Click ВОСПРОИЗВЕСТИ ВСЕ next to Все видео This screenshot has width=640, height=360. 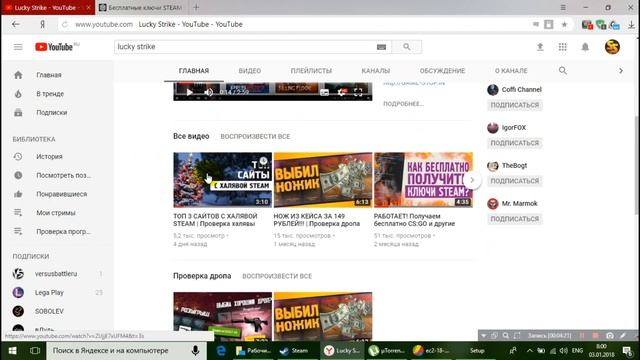click(x=255, y=136)
